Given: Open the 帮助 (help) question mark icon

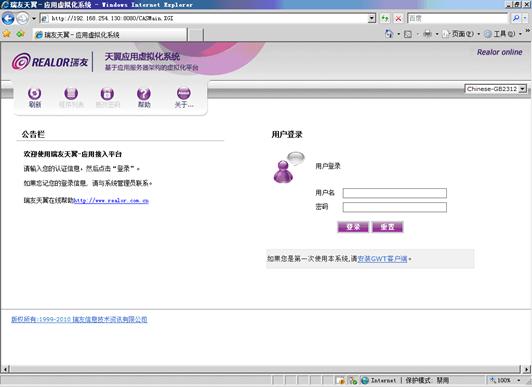Looking at the screenshot, I should click(x=144, y=94).
